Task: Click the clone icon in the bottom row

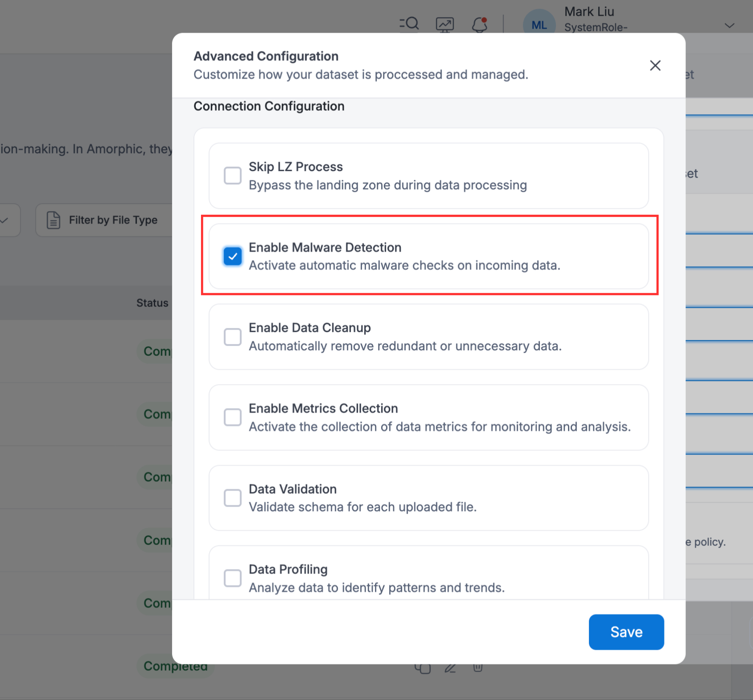Action: click(423, 668)
